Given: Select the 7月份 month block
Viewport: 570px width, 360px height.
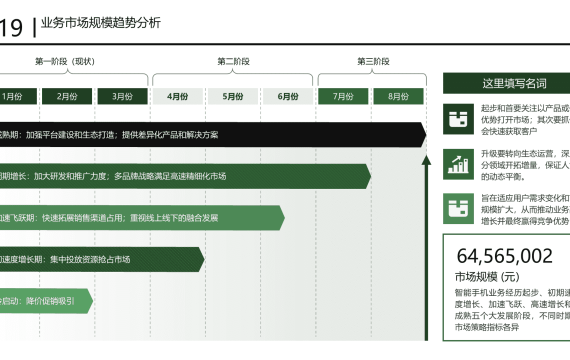Looking at the screenshot, I should point(343,96).
